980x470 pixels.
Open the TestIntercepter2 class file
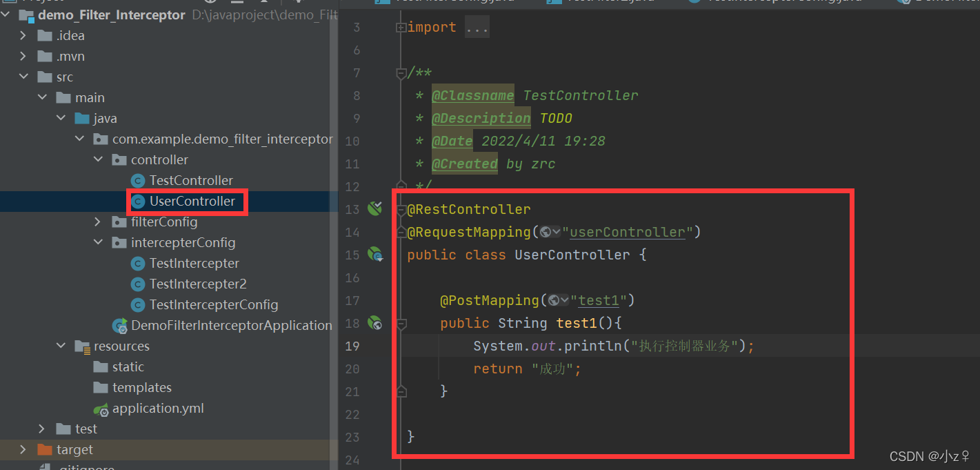tap(198, 284)
